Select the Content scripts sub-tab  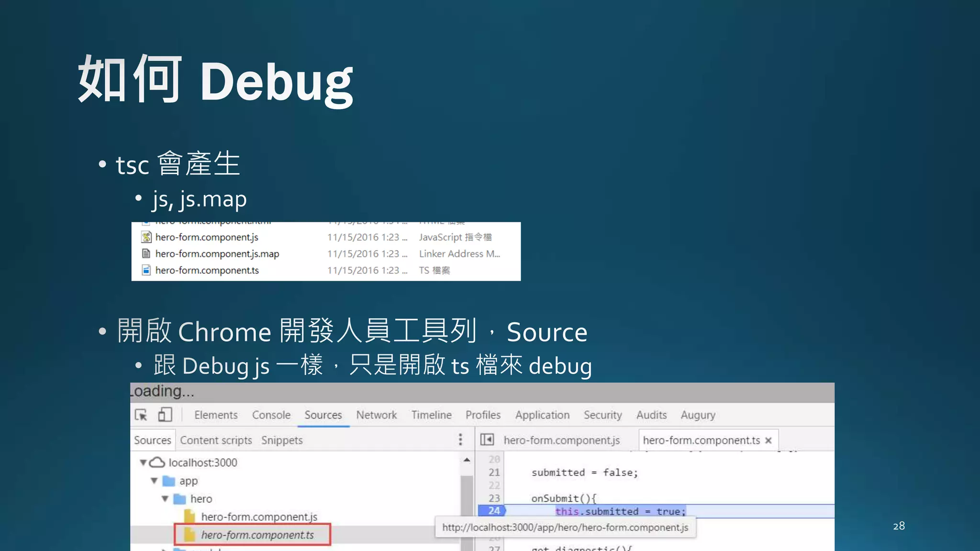coord(216,440)
